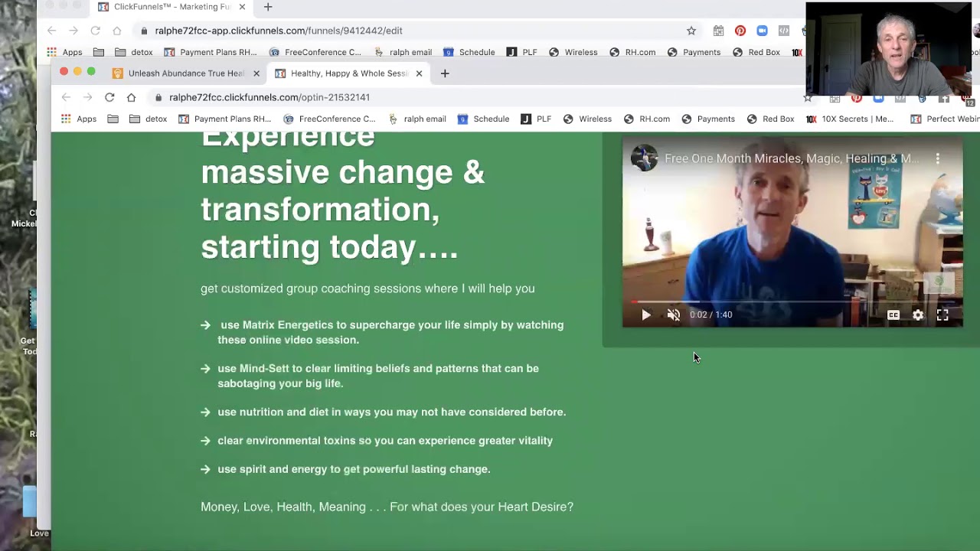Open Red Box bookmark in back window
Screen dimensions: 980x551
(756, 52)
